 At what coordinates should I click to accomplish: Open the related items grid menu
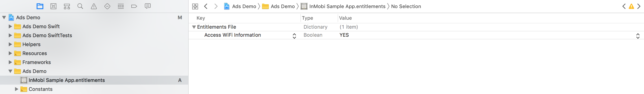tap(195, 6)
